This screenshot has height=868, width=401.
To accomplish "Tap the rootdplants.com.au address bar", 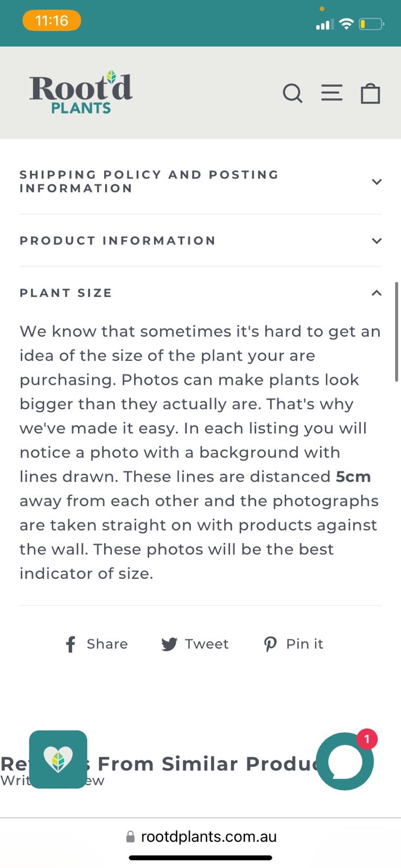I will pyautogui.click(x=201, y=837).
